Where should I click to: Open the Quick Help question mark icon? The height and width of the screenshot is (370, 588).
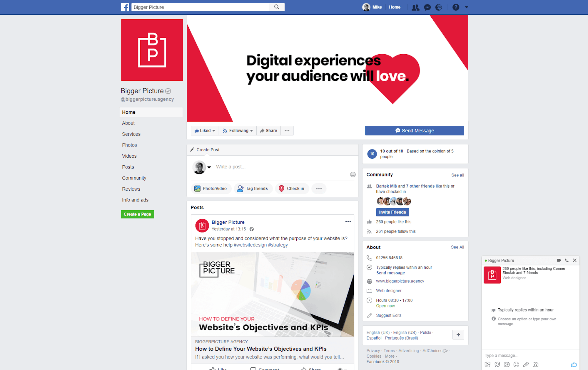[456, 7]
